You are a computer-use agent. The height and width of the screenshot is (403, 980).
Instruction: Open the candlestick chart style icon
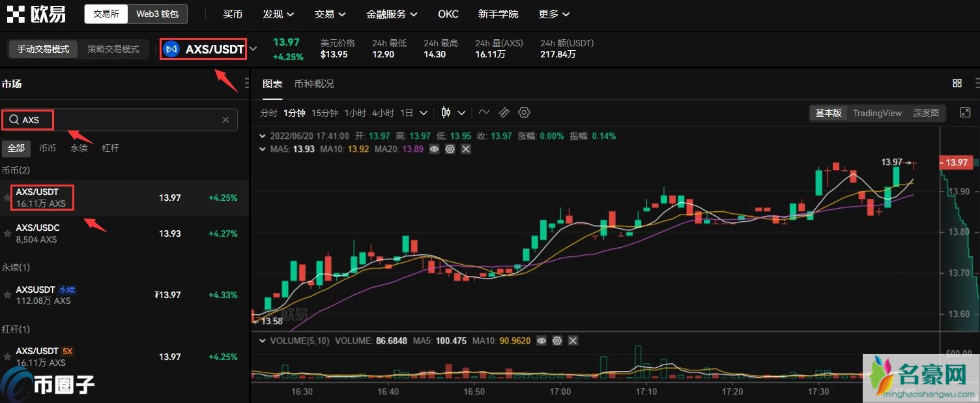446,113
